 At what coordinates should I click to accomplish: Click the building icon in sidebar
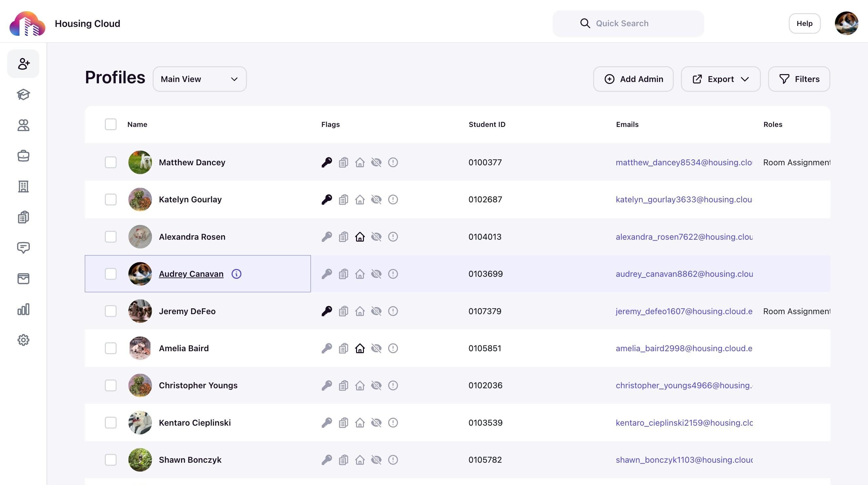click(x=23, y=187)
